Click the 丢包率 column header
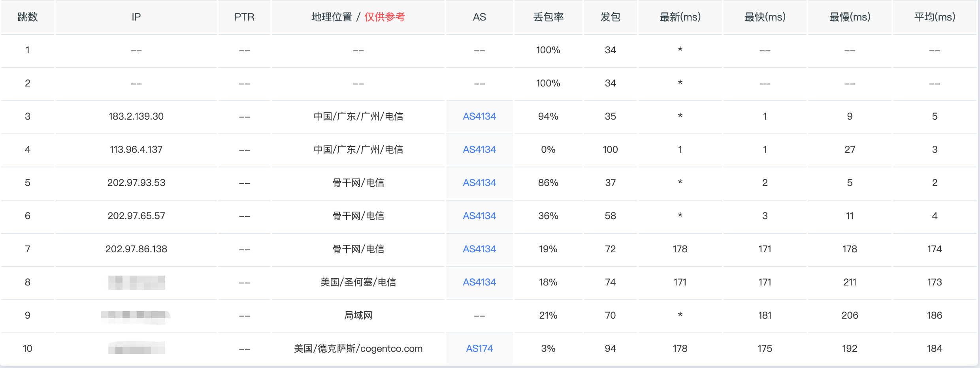Screen dimensions: 980x368 pos(548,17)
